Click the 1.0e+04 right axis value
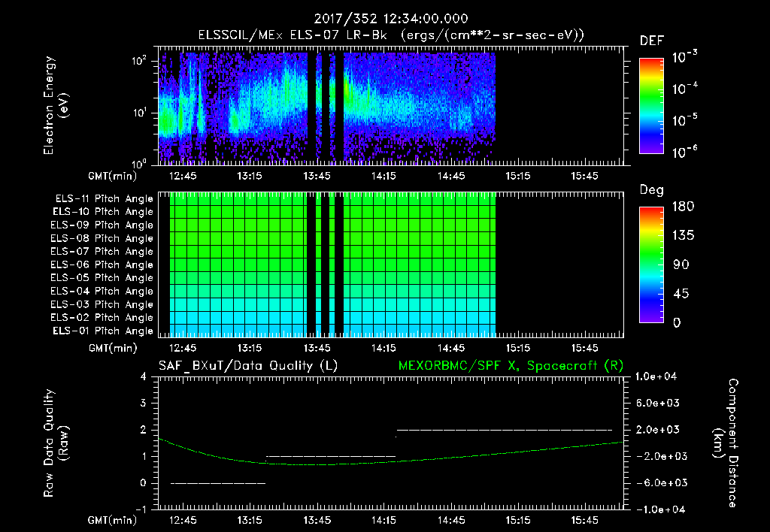770x532 pixels. click(x=656, y=376)
